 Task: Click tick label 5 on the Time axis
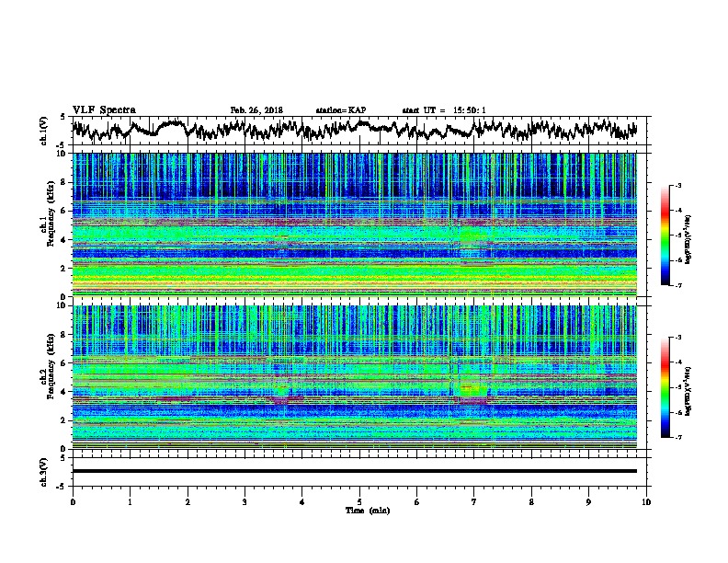point(359,501)
